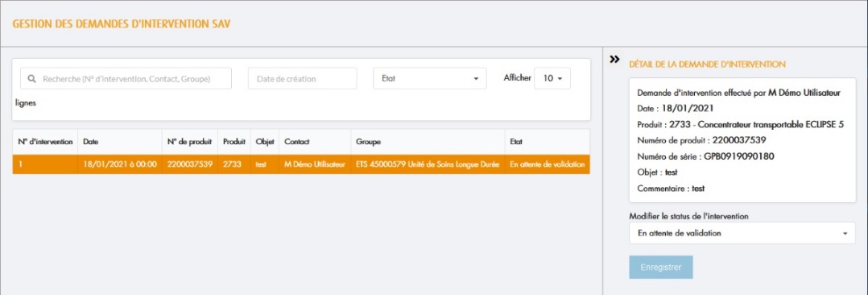This screenshot has height=295, width=868.
Task: Open the intervention status dropdown
Action: 742,234
